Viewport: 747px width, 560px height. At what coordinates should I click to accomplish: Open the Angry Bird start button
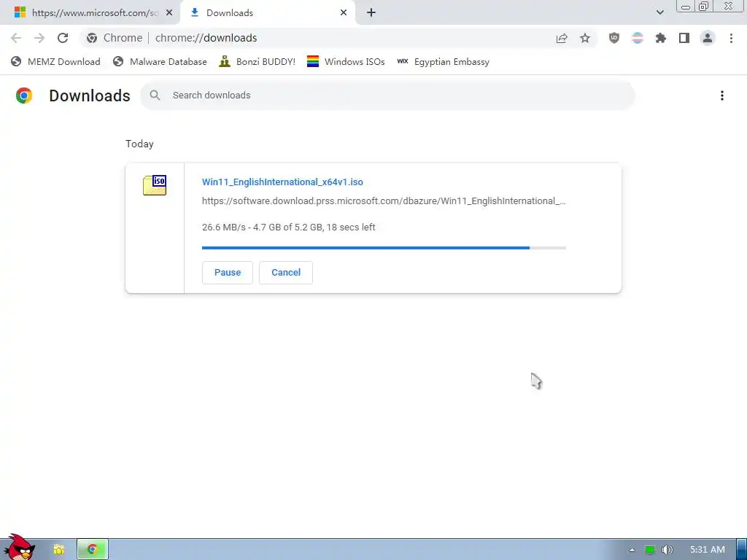19,548
